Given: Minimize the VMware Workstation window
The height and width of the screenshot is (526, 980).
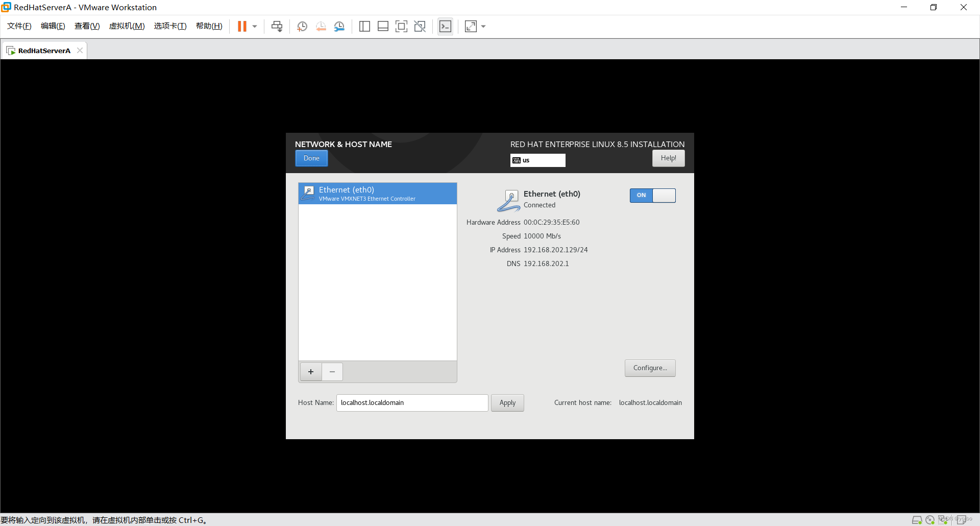Looking at the screenshot, I should 904,7.
